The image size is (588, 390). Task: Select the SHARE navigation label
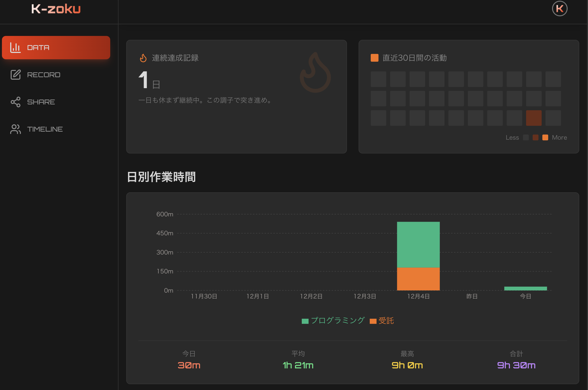tap(41, 102)
